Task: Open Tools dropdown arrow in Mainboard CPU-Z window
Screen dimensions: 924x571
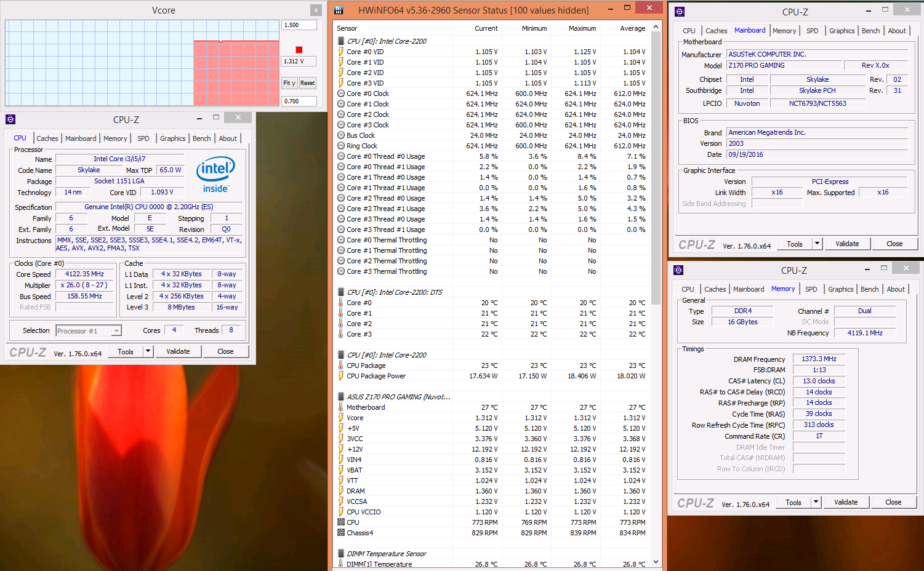Action: click(817, 244)
